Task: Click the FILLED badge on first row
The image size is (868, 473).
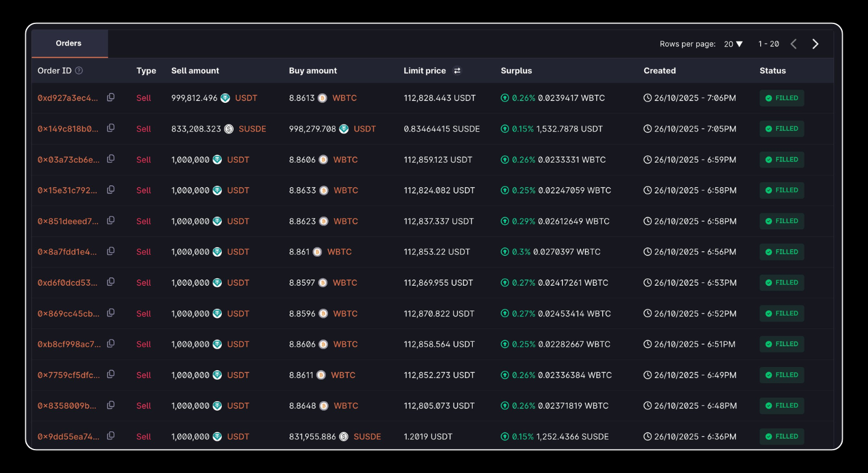Action: pyautogui.click(x=782, y=98)
